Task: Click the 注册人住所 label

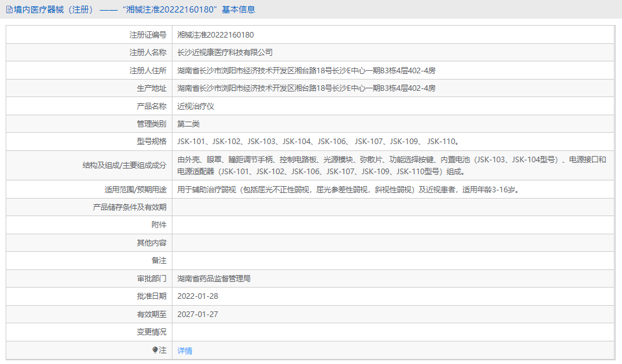Action: point(148,71)
